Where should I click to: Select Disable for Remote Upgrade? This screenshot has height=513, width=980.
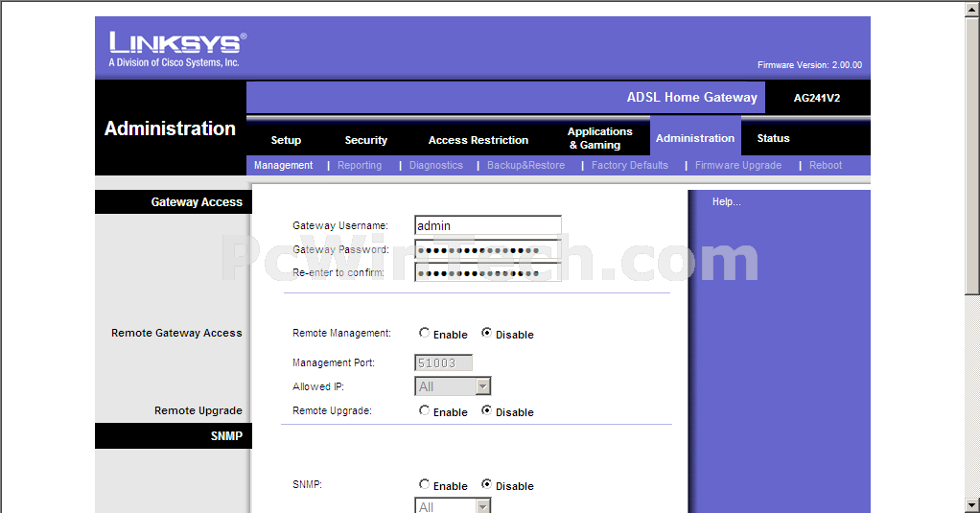486,410
